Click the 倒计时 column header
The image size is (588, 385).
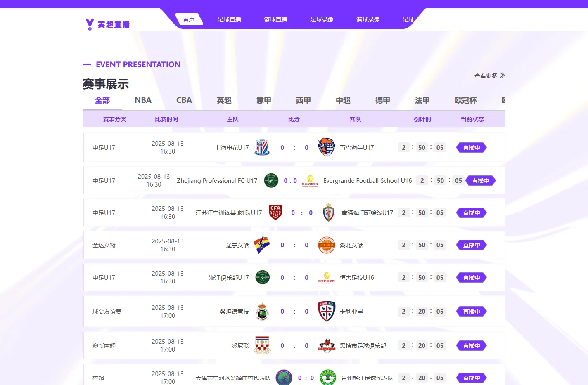point(422,119)
